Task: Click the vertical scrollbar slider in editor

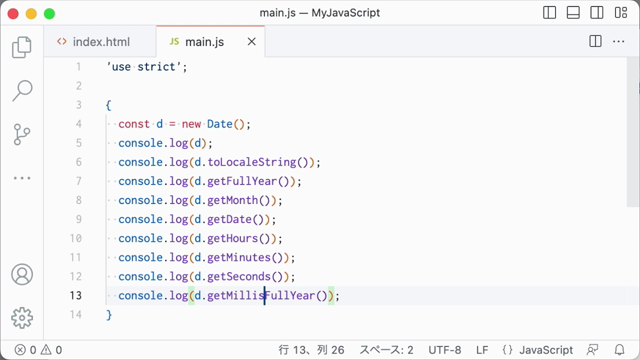Action: pos(633,132)
